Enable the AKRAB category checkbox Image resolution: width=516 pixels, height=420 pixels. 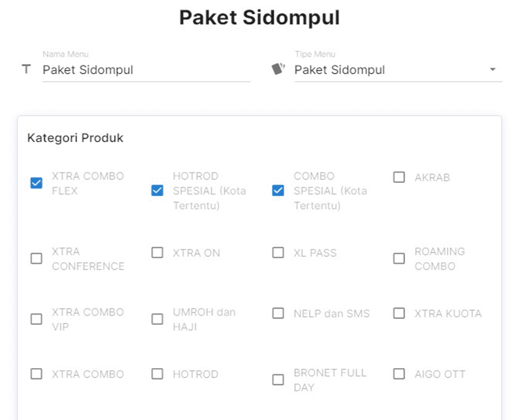(399, 177)
